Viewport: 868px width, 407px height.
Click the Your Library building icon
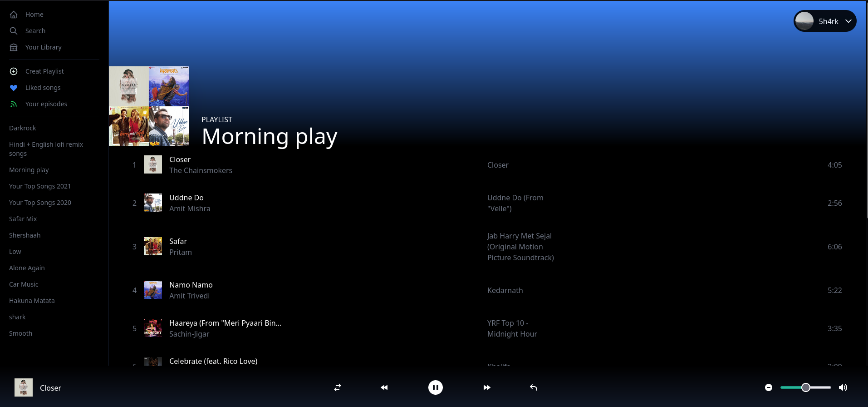(x=14, y=47)
